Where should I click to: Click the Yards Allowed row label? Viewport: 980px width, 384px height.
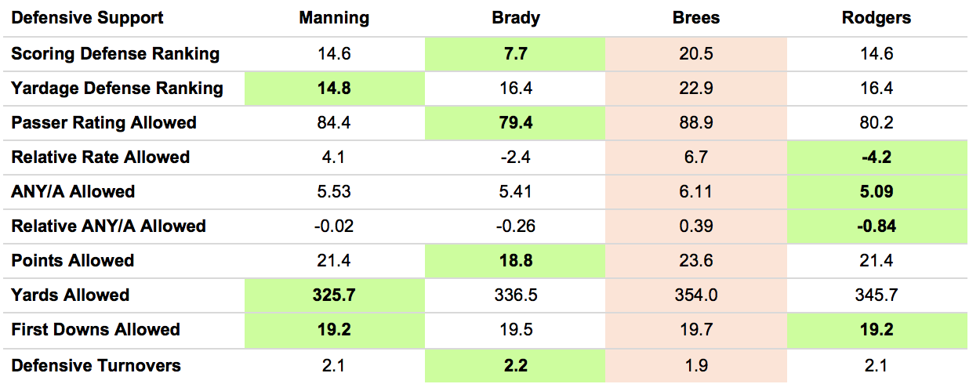tap(70, 295)
